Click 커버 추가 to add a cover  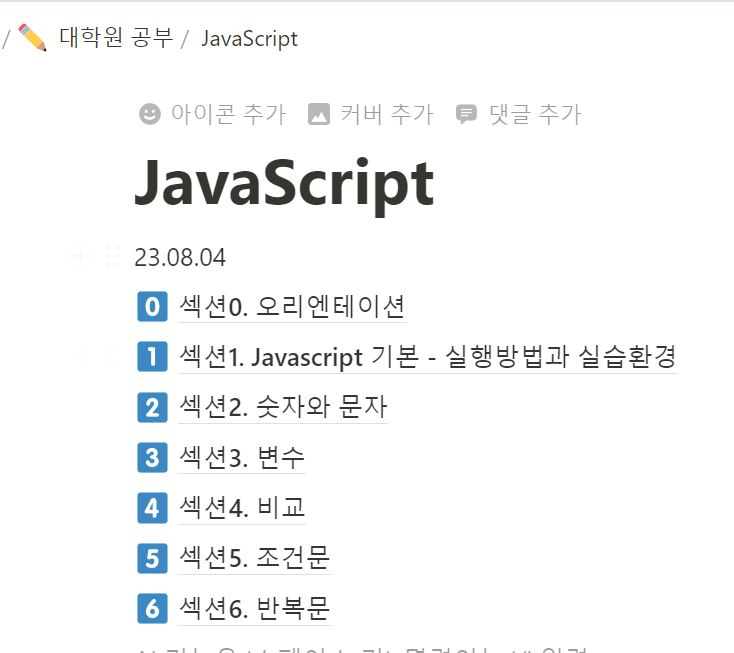(371, 114)
